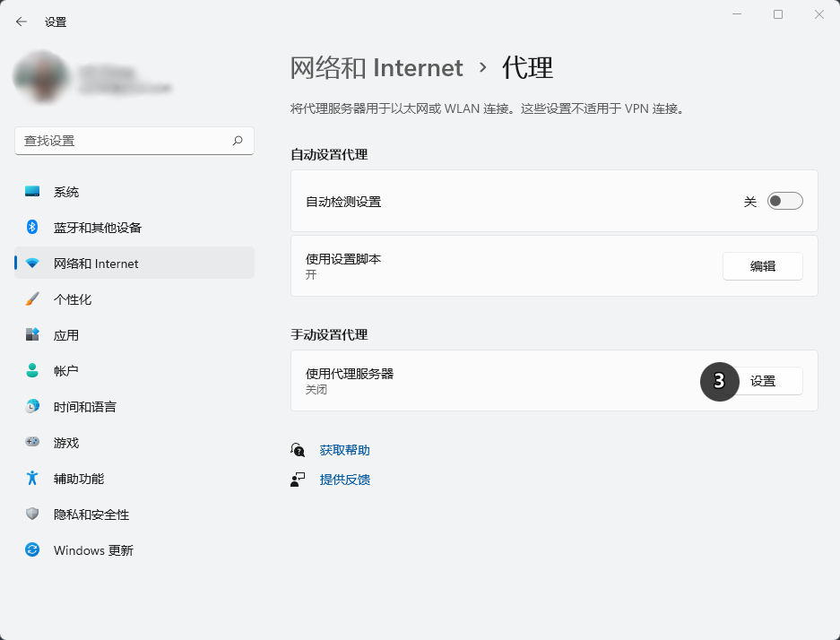Open Apps settings via its icon
The height and width of the screenshot is (640, 840).
[x=31, y=334]
